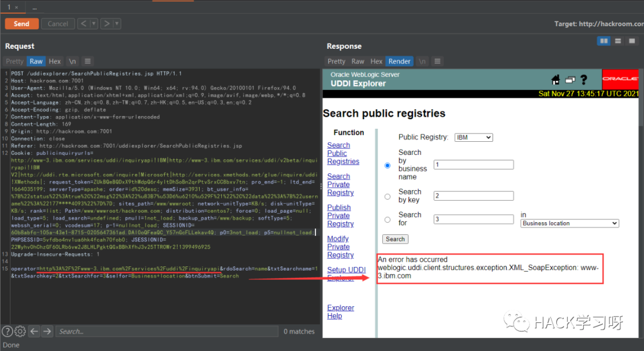
Task: Open Modify Private Registry link
Action: [340, 247]
